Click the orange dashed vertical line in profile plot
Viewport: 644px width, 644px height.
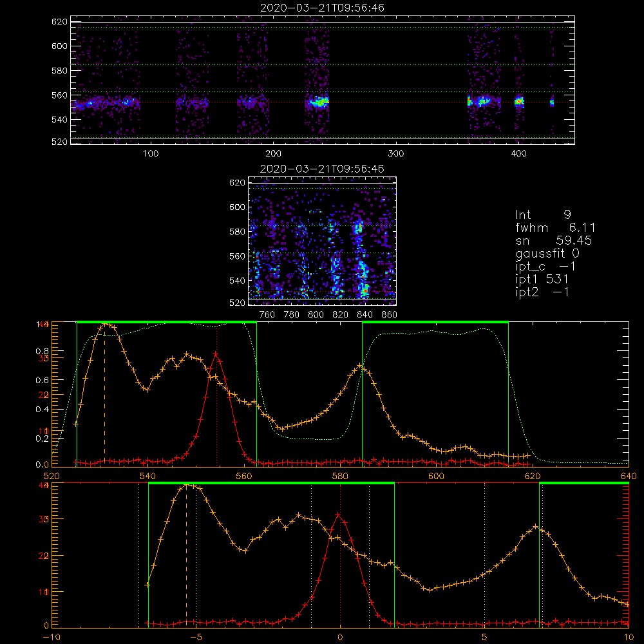click(104, 394)
